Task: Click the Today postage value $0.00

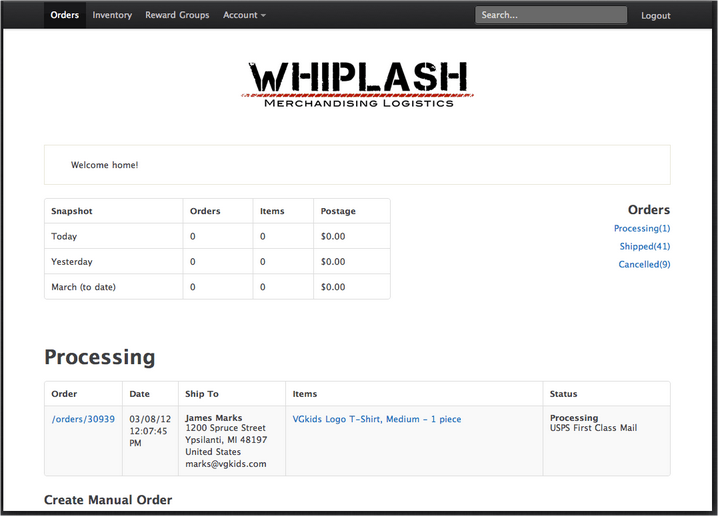Action: click(333, 236)
